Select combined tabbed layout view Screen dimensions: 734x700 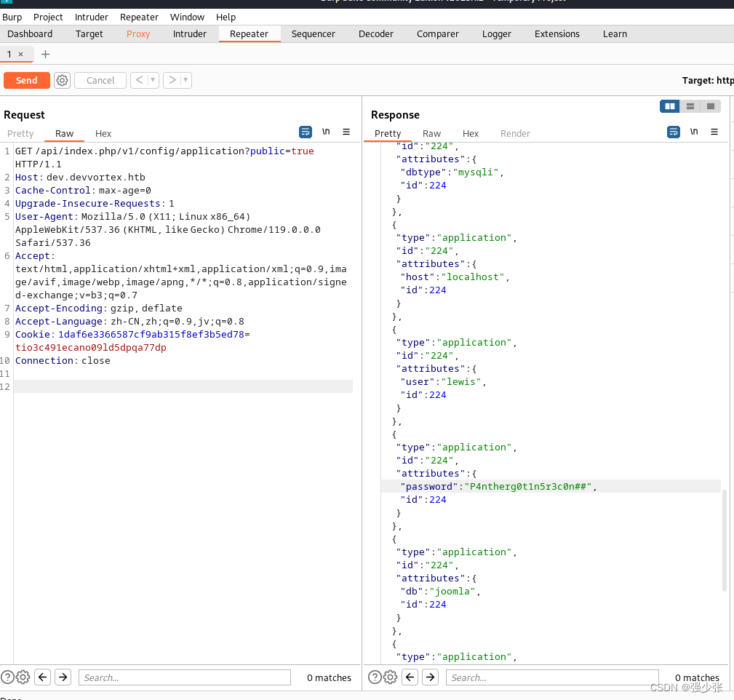[x=711, y=106]
